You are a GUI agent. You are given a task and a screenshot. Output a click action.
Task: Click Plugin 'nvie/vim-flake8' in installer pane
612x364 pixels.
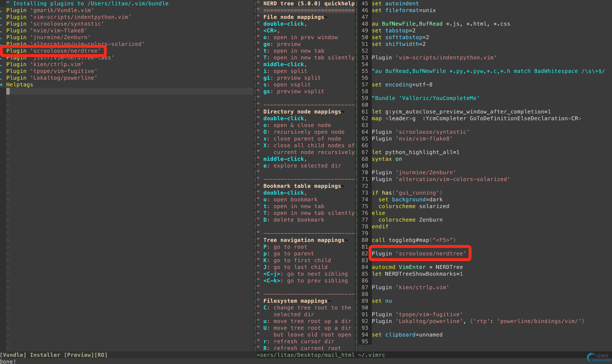(x=47, y=30)
